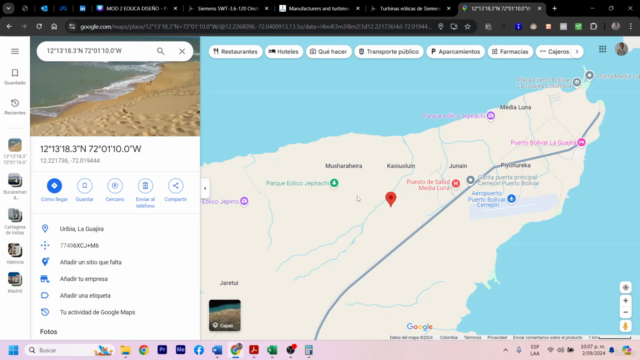
Task: Click the Cercano nearby button
Action: [x=115, y=190]
